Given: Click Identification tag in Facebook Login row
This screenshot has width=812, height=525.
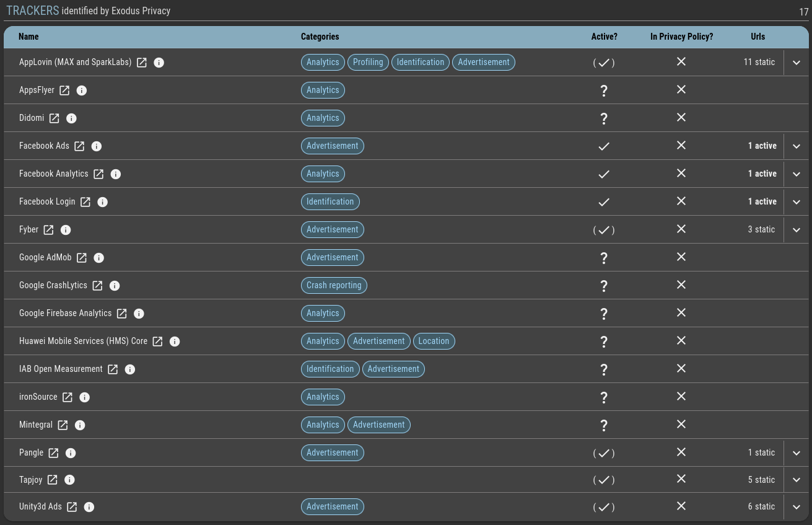Looking at the screenshot, I should pos(330,201).
